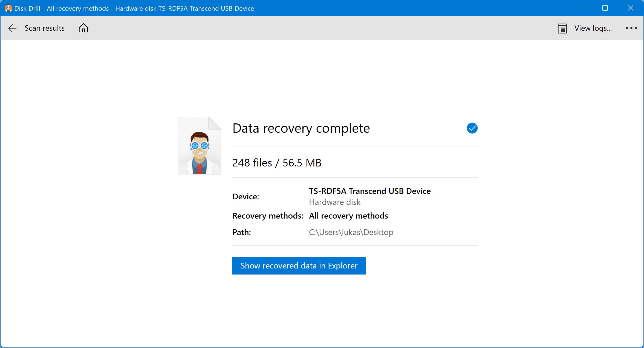
Task: Open the home screen via the house icon
Action: (84, 28)
